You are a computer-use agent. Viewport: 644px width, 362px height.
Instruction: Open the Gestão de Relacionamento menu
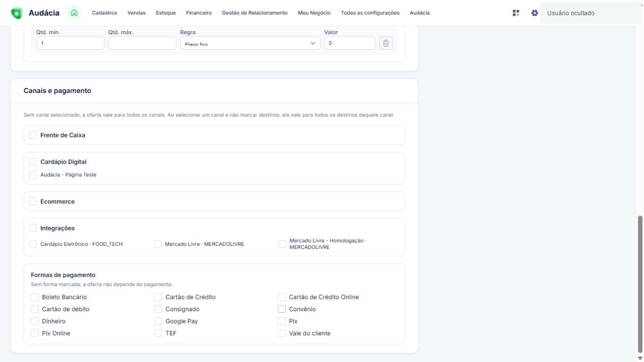(255, 13)
